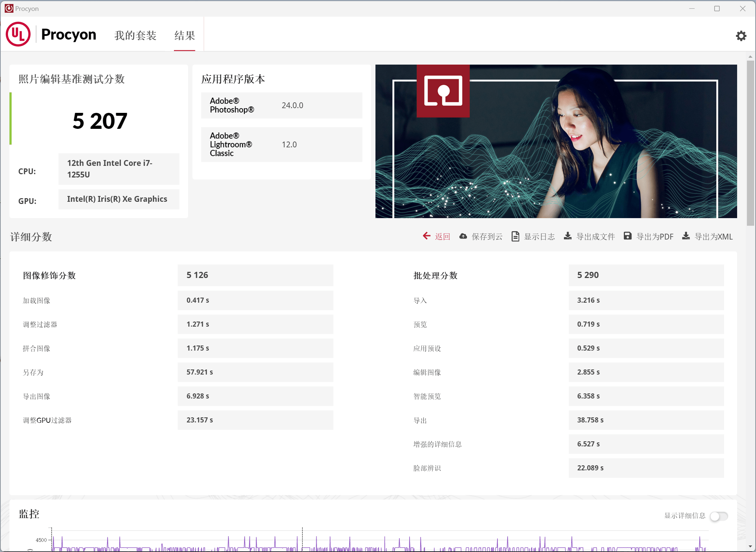Select the 结果 tab
This screenshot has width=756, height=552.
184,35
